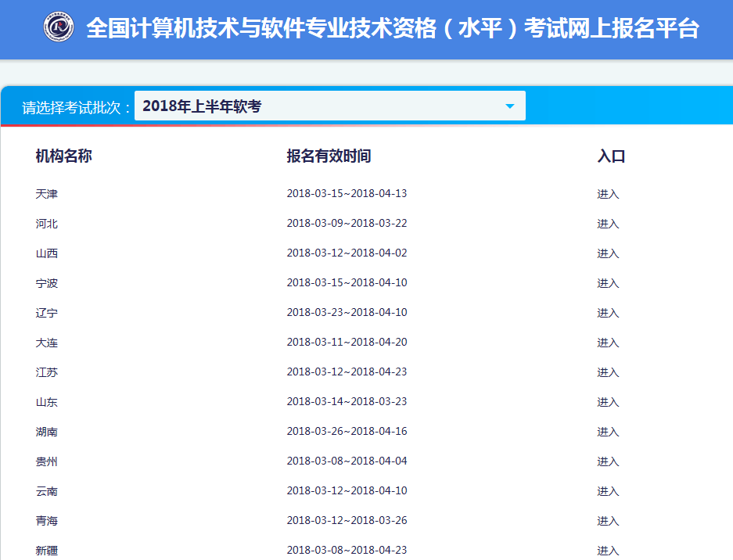Viewport: 733px width, 560px height.
Task: Click date range 2018-03-08~2018-04-04
Action: point(347,461)
